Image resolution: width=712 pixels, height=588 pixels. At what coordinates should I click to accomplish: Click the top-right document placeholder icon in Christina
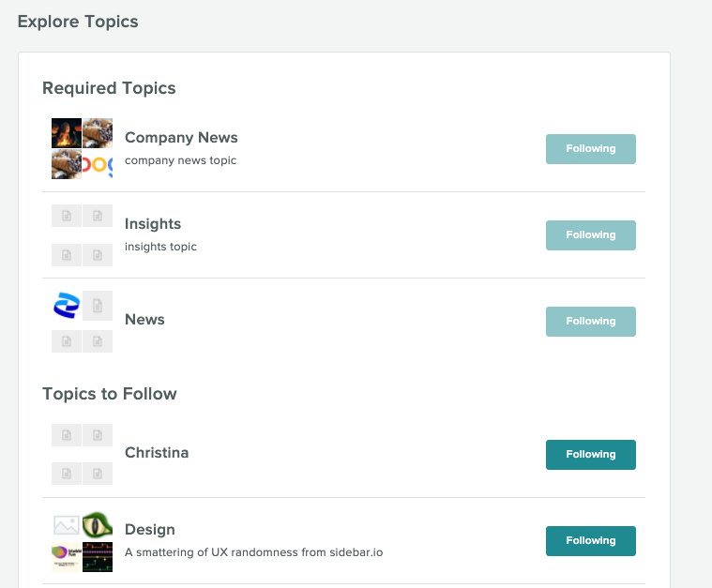click(98, 435)
